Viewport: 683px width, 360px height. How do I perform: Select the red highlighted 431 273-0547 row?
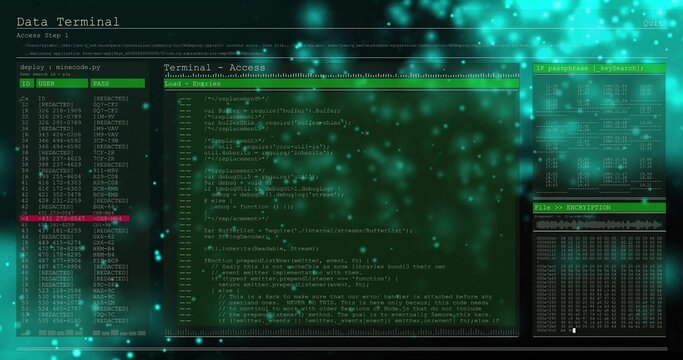tap(74, 218)
